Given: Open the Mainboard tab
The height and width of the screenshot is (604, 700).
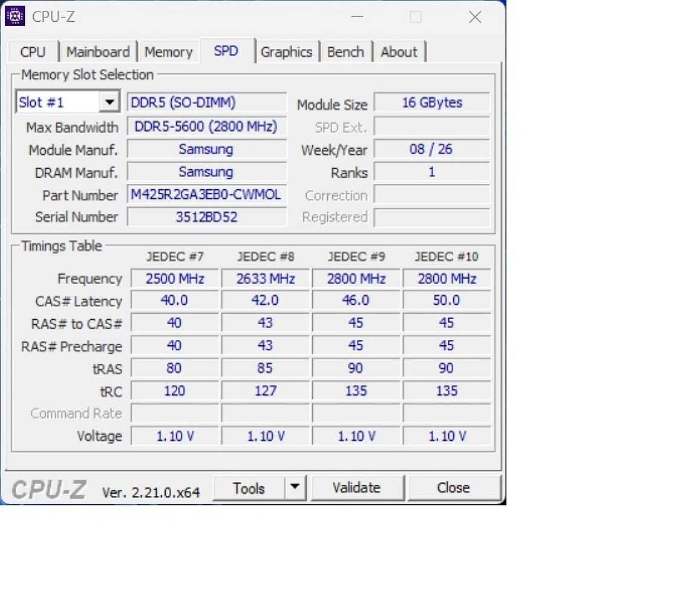Looking at the screenshot, I should (98, 52).
